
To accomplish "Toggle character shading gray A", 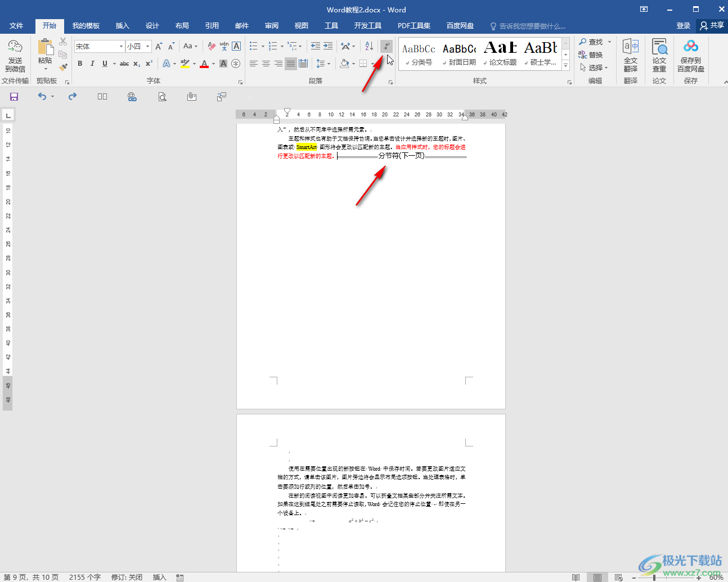I will [223, 64].
